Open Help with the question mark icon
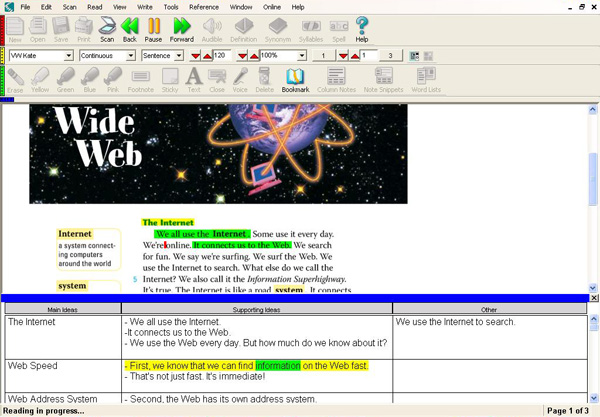 (x=362, y=28)
